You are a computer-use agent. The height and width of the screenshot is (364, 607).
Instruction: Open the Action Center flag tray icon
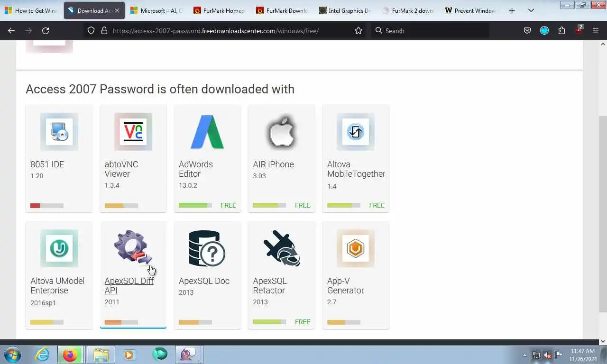click(559, 355)
